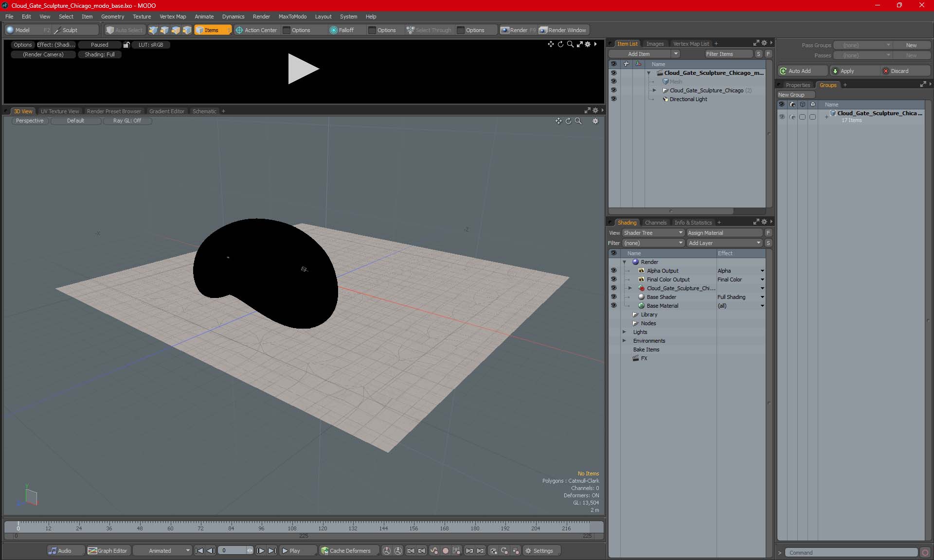Click render preview gear settings icon
The width and height of the screenshot is (934, 560).
(588, 44)
